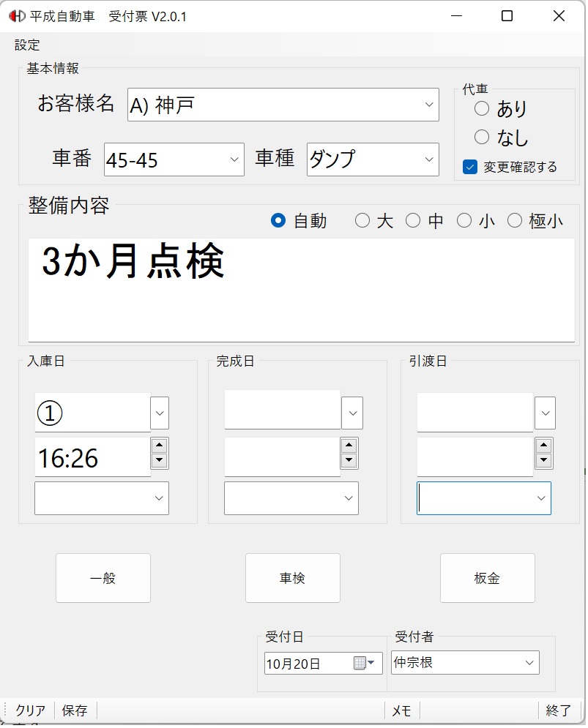
Task: Click the app icon in title bar
Action: tap(16, 16)
